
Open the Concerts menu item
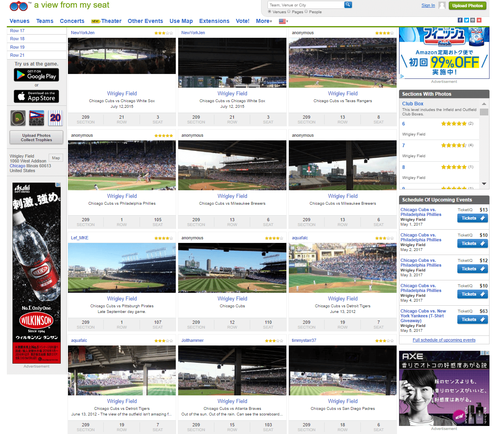pos(72,21)
